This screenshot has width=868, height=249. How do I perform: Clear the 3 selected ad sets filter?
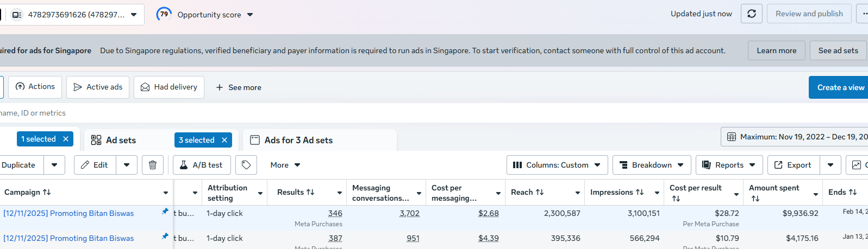(x=224, y=140)
